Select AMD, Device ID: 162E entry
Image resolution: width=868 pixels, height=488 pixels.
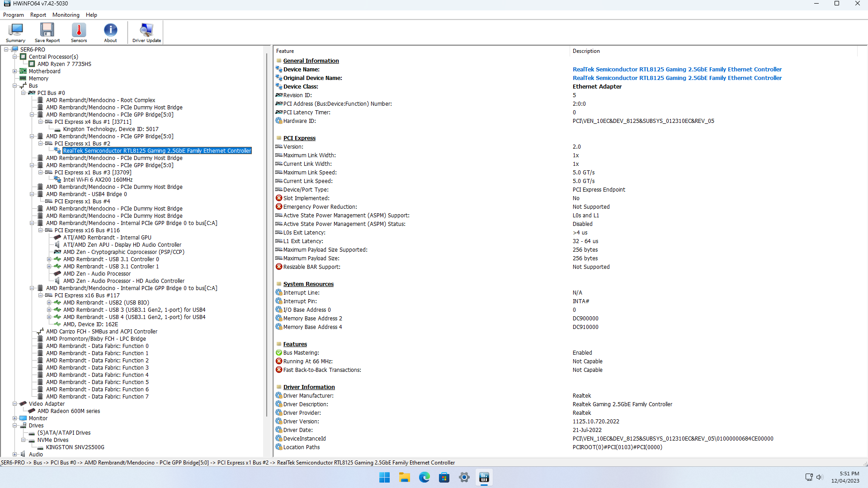[90, 324]
